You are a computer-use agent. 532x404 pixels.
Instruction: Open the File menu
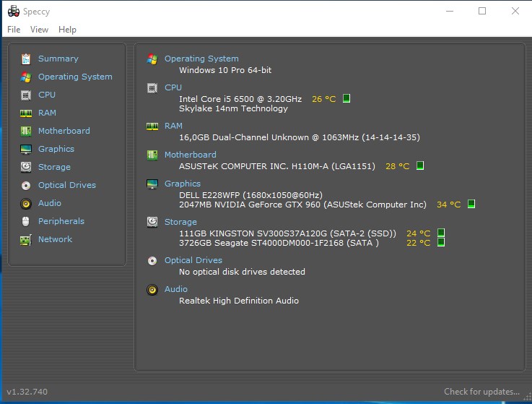coord(14,30)
